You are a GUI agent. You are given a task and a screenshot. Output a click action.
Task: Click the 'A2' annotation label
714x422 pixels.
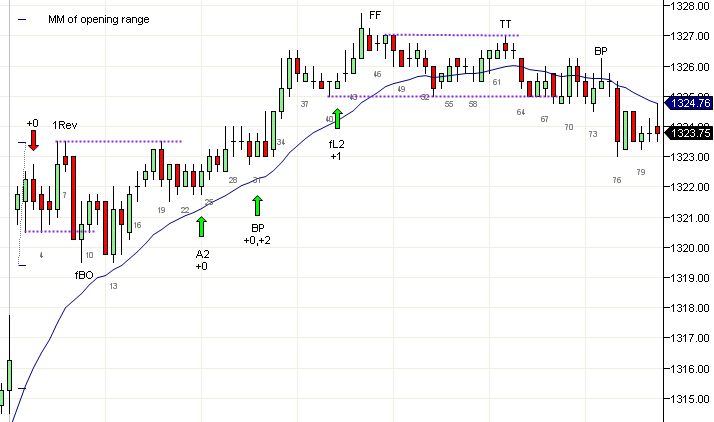tap(203, 254)
